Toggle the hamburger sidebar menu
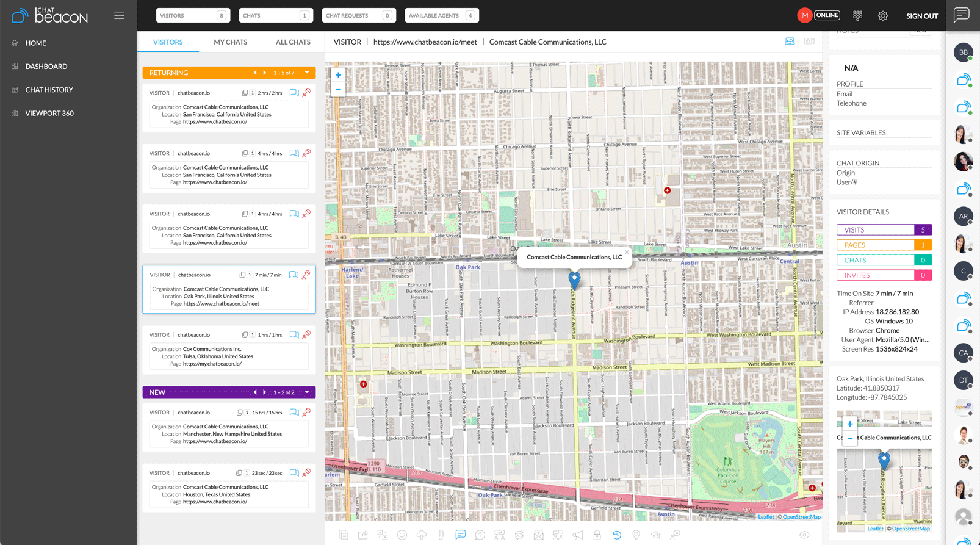Viewport: 980px width, 545px height. click(119, 16)
